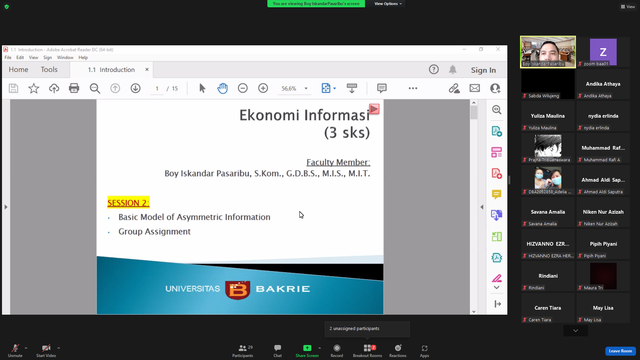Click Sign In in Acrobat
Viewport: 640px width, 360px height.
483,70
